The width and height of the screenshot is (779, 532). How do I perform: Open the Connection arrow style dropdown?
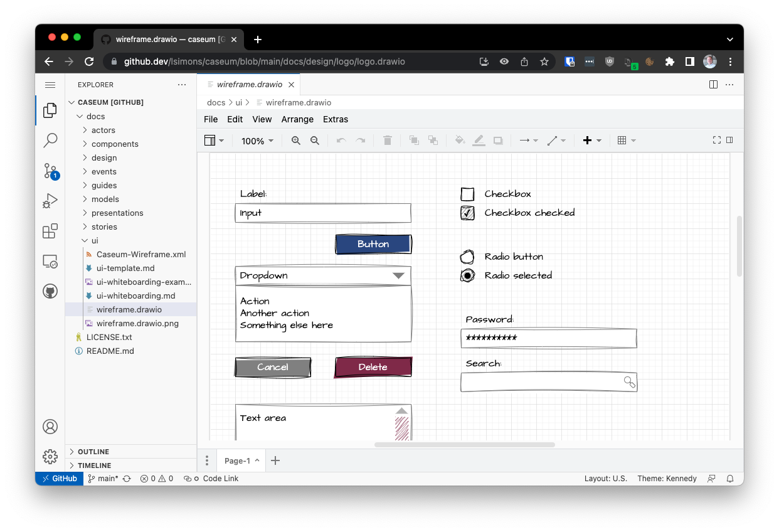point(529,141)
